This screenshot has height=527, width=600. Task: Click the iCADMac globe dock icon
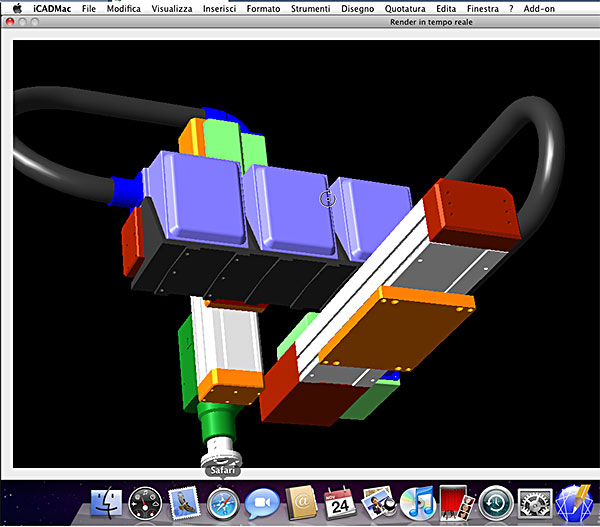pyautogui.click(x=574, y=504)
